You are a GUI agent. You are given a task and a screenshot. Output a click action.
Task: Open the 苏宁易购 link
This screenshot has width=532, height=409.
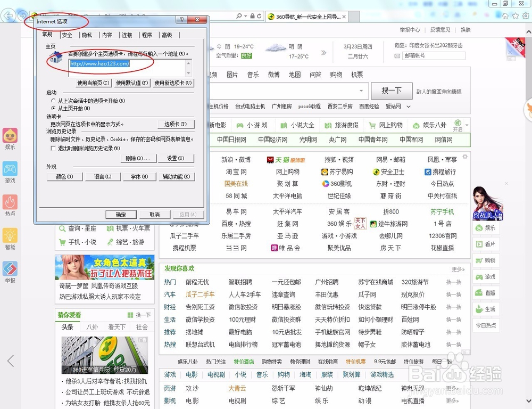point(337,172)
